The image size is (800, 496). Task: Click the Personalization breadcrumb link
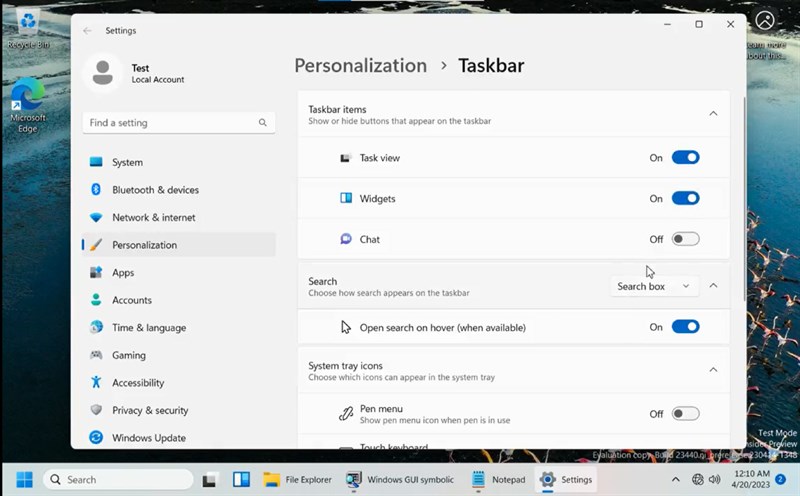pyautogui.click(x=360, y=66)
